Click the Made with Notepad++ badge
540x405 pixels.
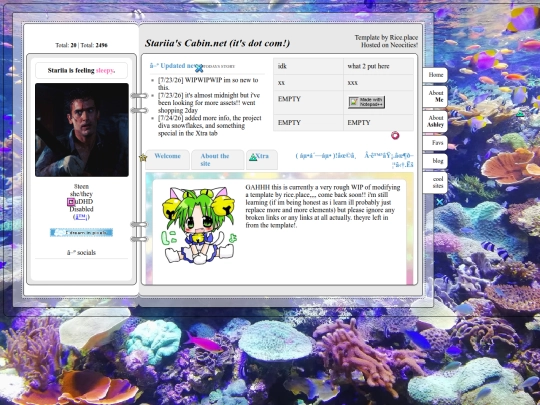366,102
